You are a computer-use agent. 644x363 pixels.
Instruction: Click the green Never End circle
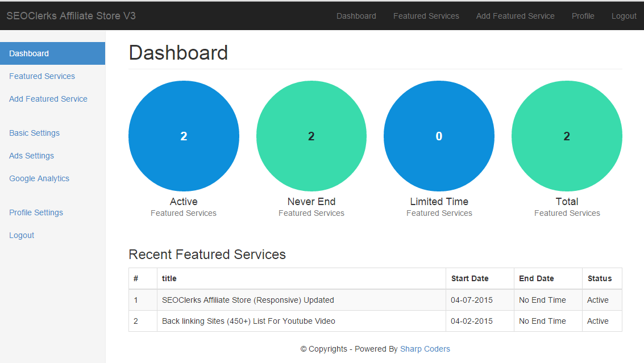tap(311, 136)
